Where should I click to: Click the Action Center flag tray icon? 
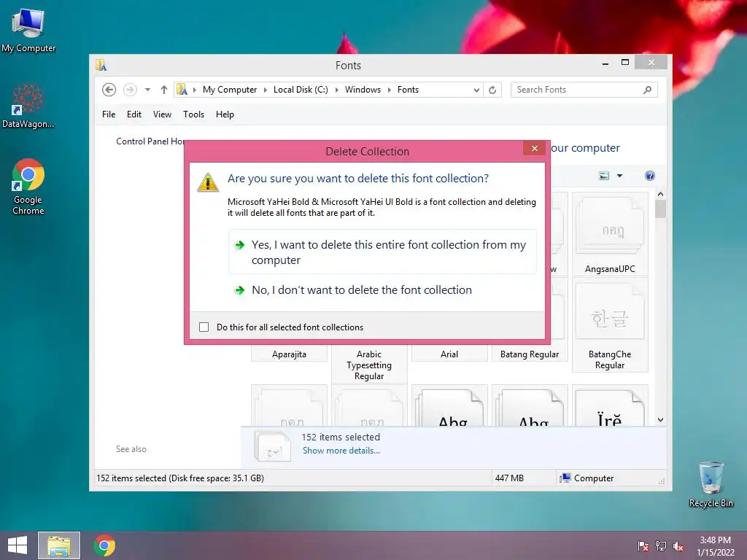tap(643, 545)
